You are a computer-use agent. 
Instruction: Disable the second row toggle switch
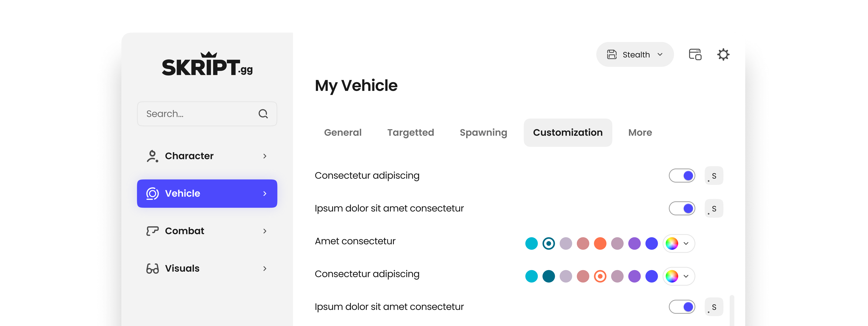(x=682, y=208)
